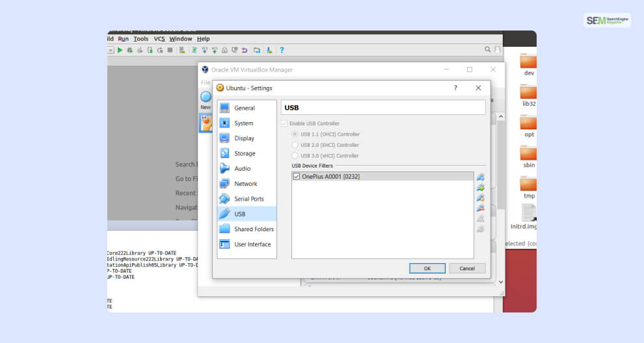
Task: Open the run configuration dropdown in IDE toolbar
Action: point(111,50)
